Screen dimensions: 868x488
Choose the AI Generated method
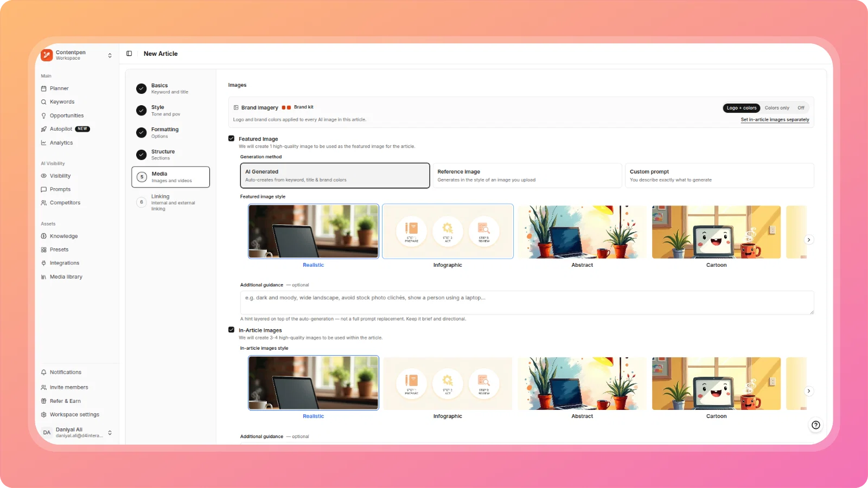(335, 176)
